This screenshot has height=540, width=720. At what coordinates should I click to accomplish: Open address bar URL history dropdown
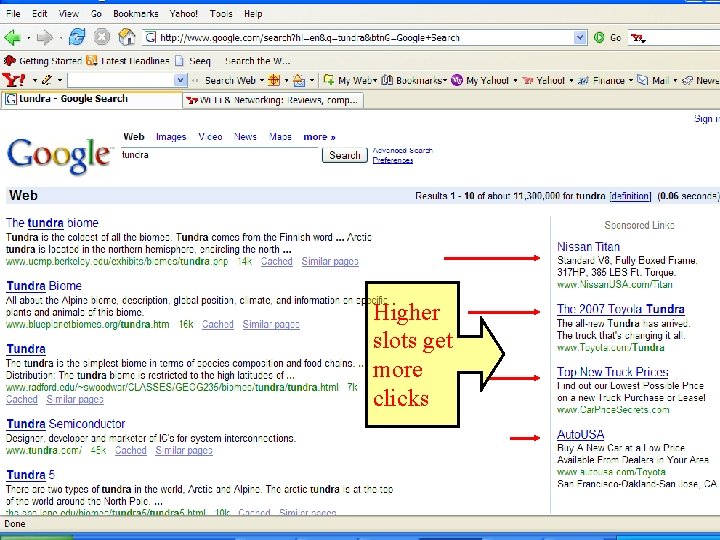tap(580, 38)
